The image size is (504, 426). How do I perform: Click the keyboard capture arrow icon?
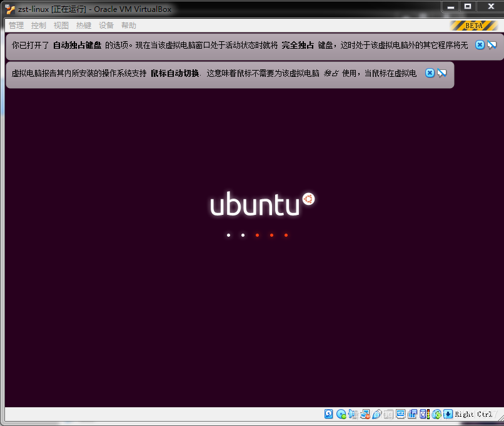click(448, 414)
